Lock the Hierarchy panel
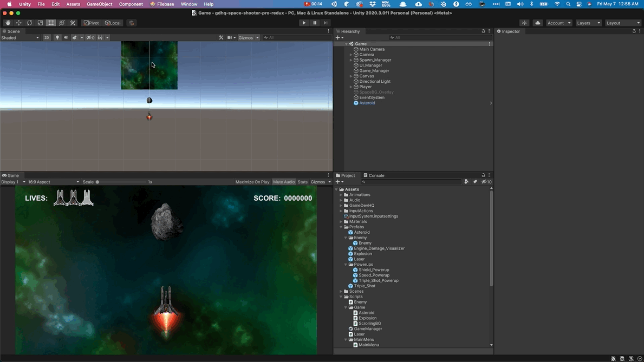 483,31
